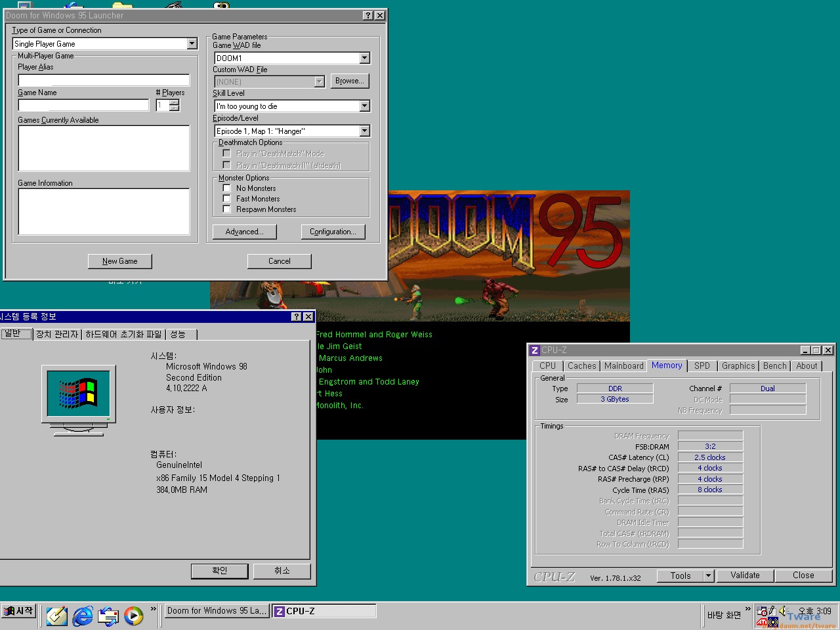
Task: Click the Validate button in CPU-Z
Action: 745,576
